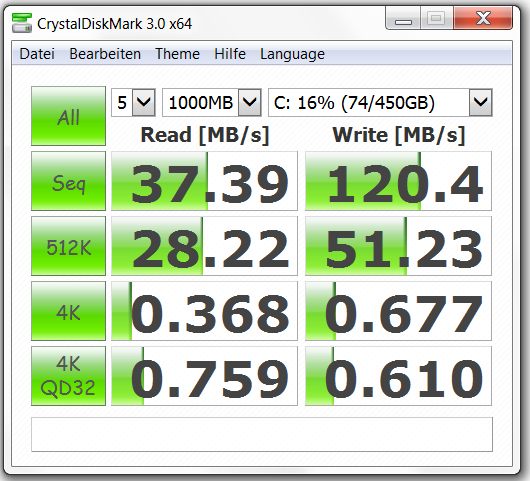
Task: Run the 512K benchmark test
Action: pyautogui.click(x=68, y=246)
